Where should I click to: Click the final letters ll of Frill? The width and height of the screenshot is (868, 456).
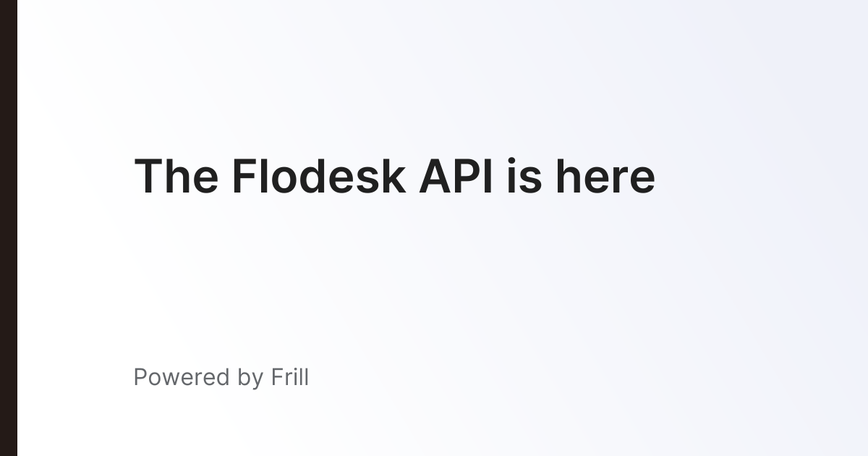click(303, 377)
